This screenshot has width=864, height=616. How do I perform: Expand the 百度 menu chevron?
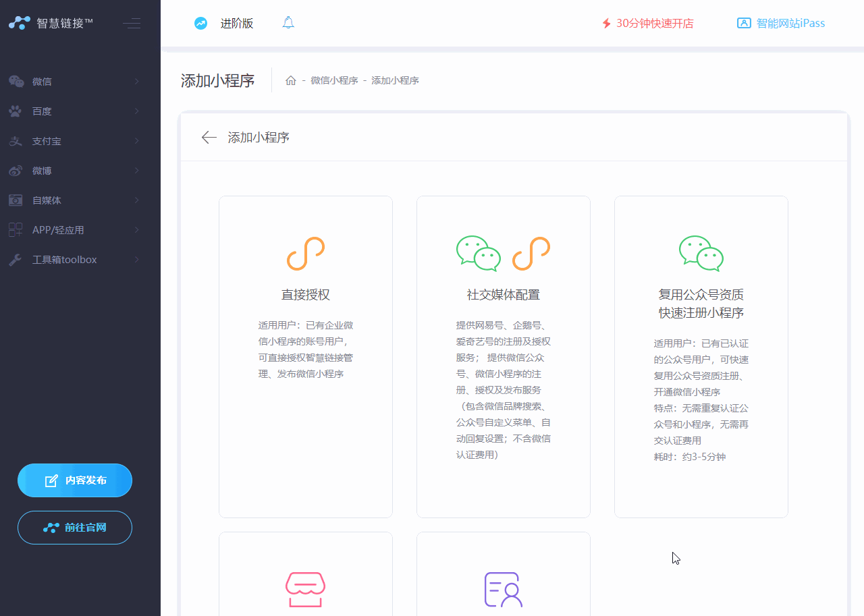coord(137,111)
